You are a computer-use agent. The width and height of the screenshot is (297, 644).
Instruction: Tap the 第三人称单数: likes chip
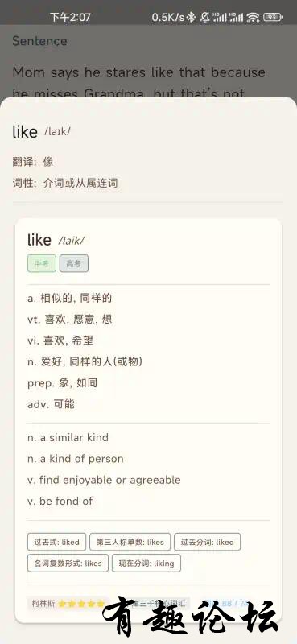[130, 542]
